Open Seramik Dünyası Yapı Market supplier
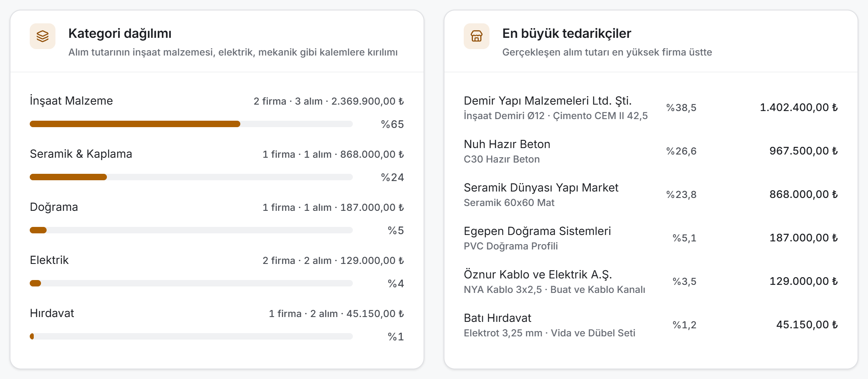 tap(651, 194)
